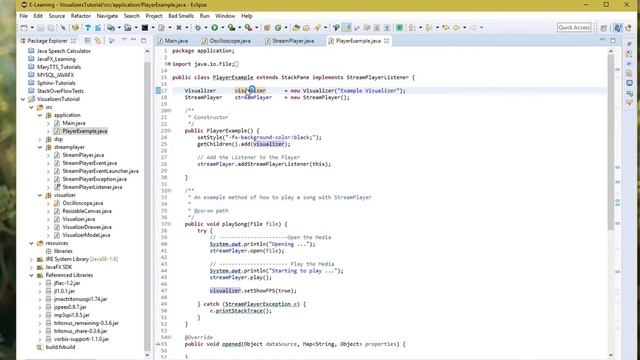Open the Window menu
The width and height of the screenshot is (640, 360).
point(225,16)
